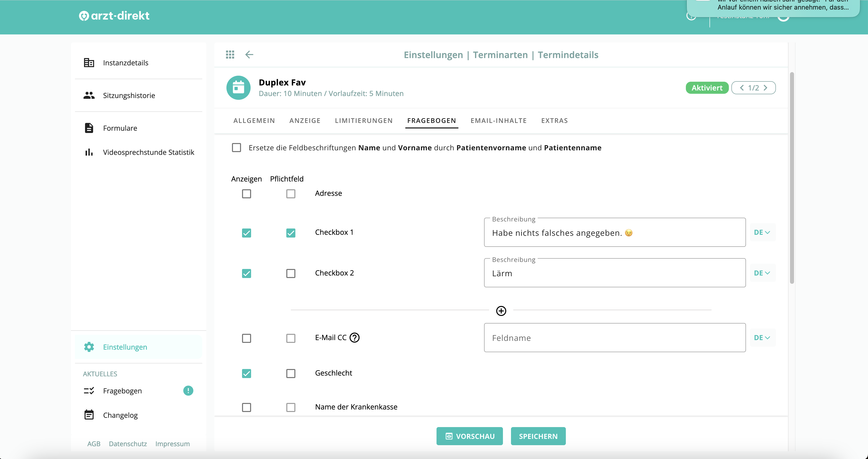This screenshot has height=459, width=868.
Task: Enable Anzeigen for Name der Krankenkasse
Action: [246, 407]
